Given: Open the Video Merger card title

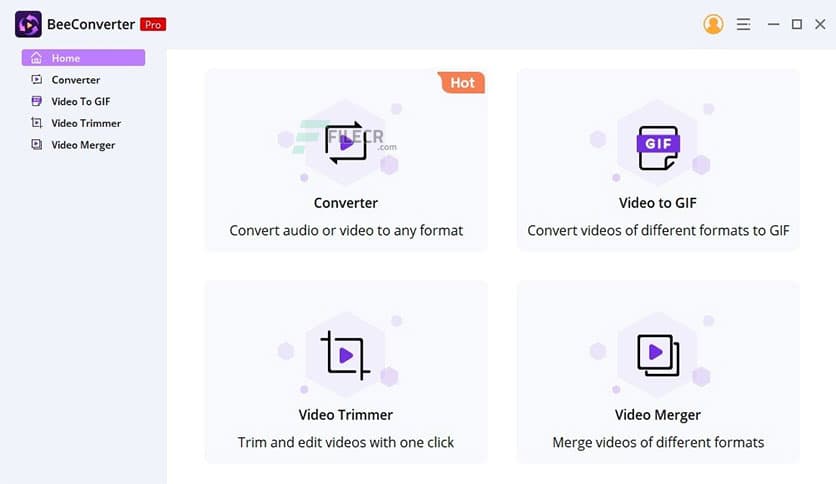Looking at the screenshot, I should point(657,415).
